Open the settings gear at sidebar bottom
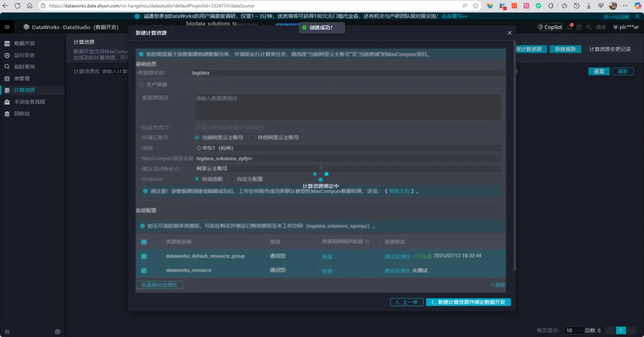Viewport: 644px width, 337px height. point(57,331)
